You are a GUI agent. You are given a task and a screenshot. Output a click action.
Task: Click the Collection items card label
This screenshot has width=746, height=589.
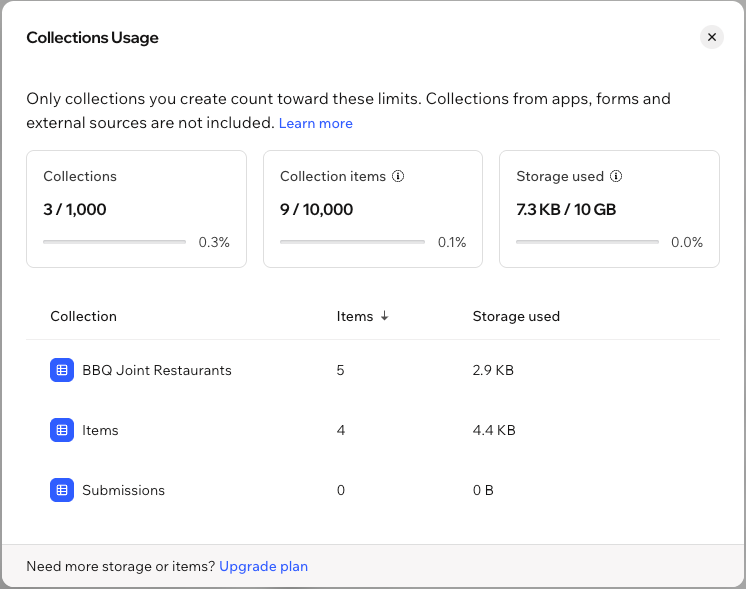tap(333, 176)
